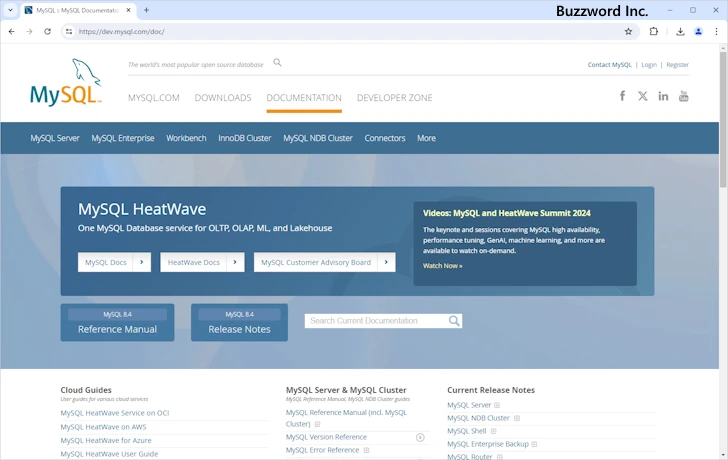This screenshot has width=728, height=460.
Task: Open MySQL Facebook page icon
Action: pos(622,96)
